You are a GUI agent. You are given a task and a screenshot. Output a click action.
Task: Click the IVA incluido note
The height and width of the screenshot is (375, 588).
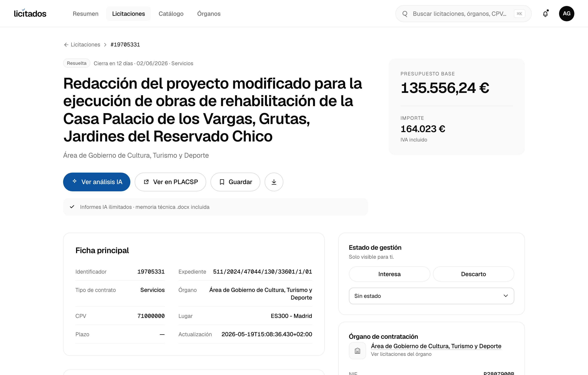414,140
